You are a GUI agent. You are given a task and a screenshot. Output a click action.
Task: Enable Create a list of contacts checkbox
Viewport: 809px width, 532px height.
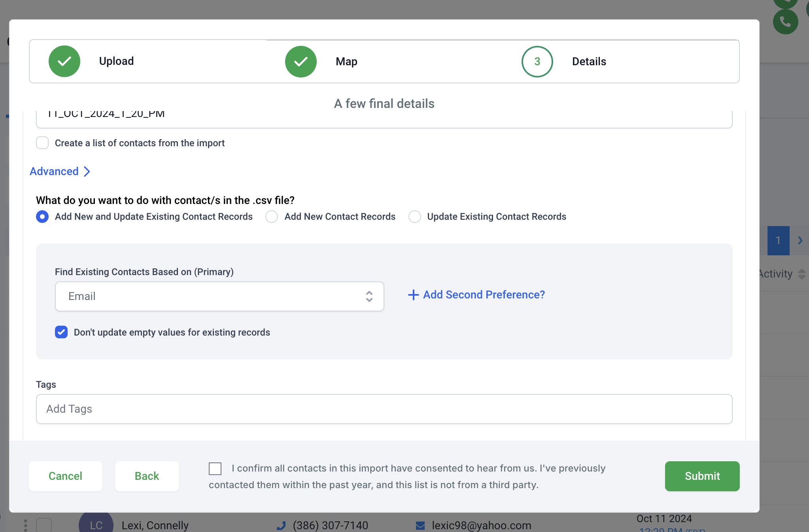[42, 143]
